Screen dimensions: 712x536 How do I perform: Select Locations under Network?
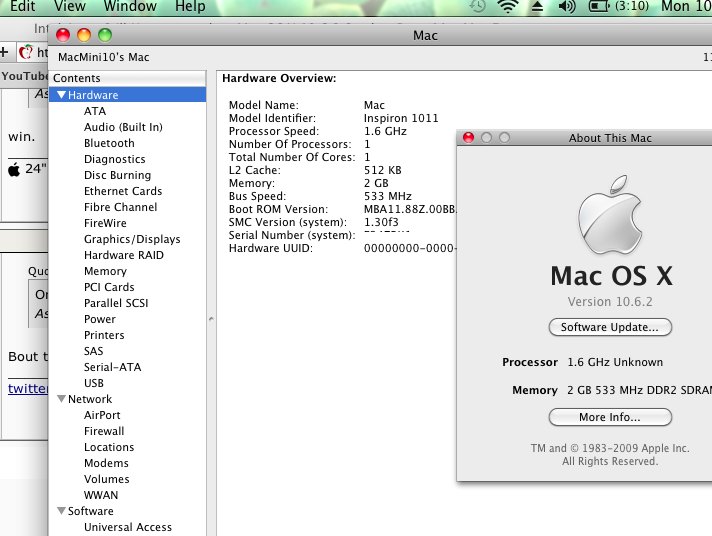pos(109,447)
